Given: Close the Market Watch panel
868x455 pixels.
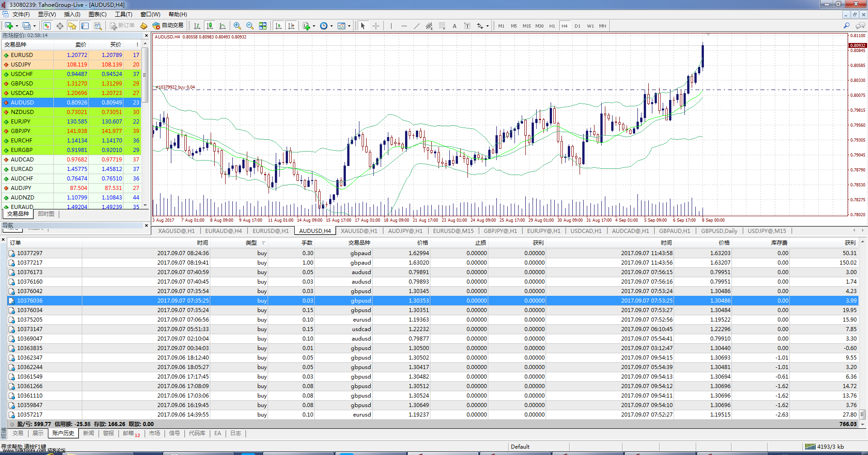Looking at the screenshot, I should [x=146, y=35].
